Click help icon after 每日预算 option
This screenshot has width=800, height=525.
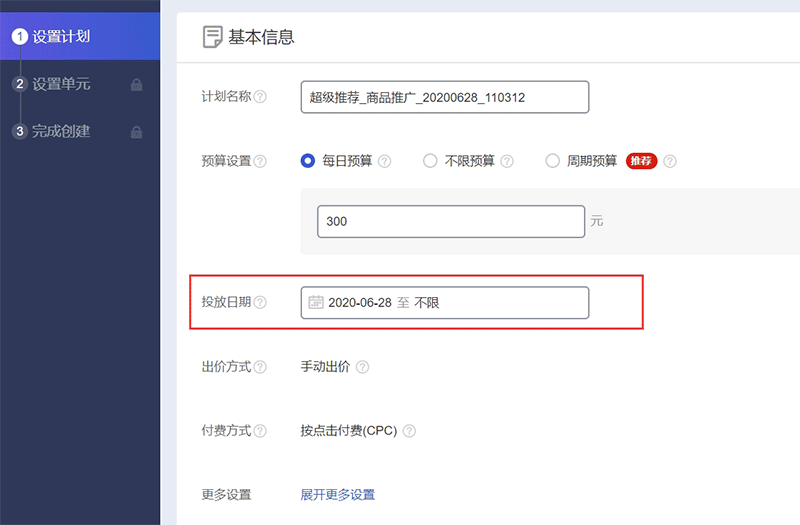[x=384, y=161]
